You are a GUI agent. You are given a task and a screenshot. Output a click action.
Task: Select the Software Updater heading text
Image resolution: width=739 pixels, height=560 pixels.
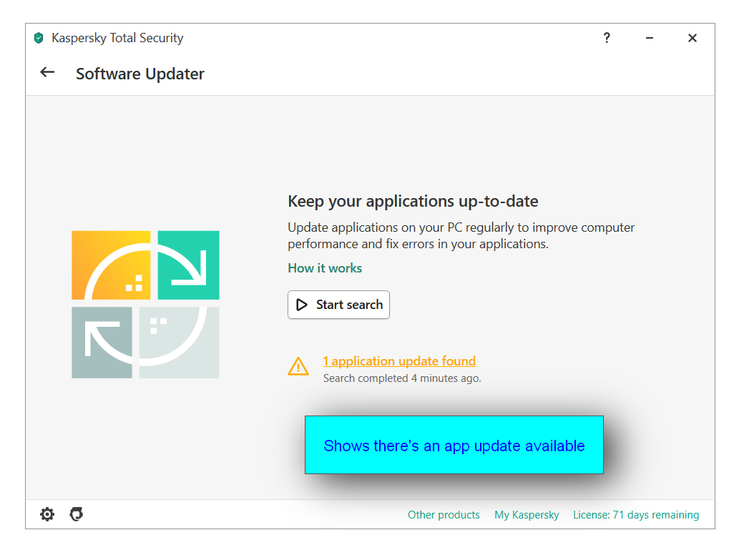pos(140,74)
